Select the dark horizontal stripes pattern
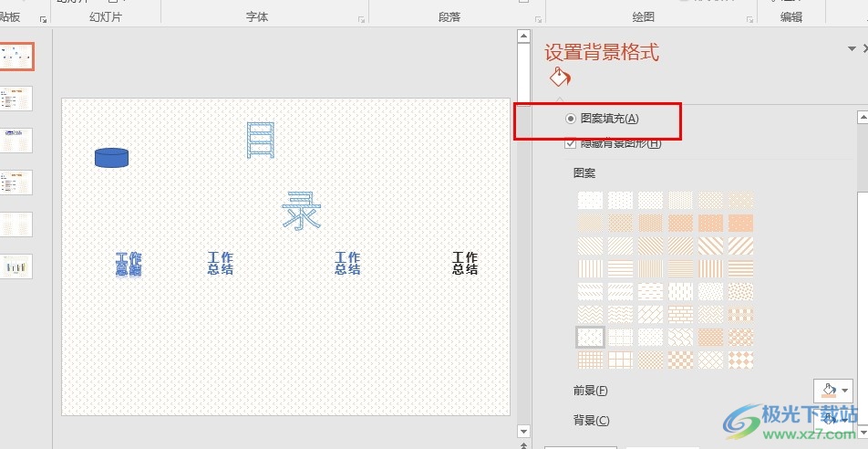 click(x=740, y=269)
